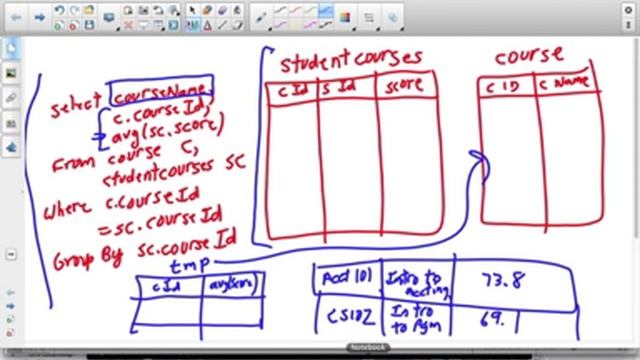Delete the current page with the red icon
This screenshot has height=360, width=640.
click(x=74, y=25)
